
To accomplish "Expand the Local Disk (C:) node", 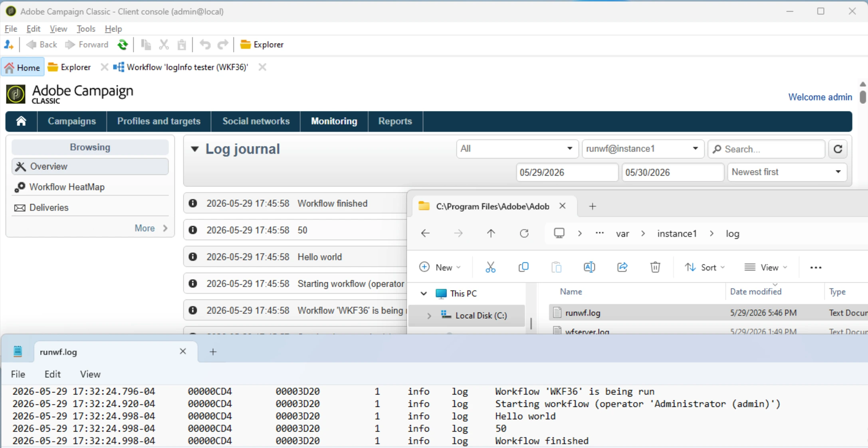I will point(429,315).
